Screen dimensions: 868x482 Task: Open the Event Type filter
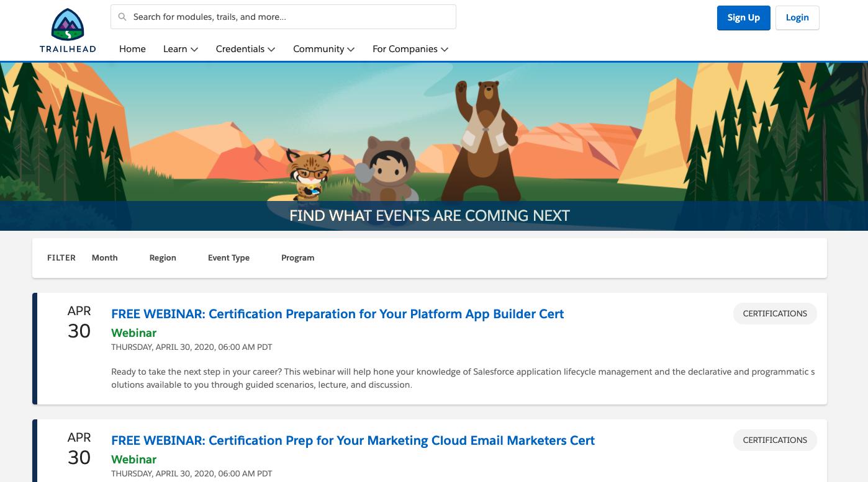[228, 257]
